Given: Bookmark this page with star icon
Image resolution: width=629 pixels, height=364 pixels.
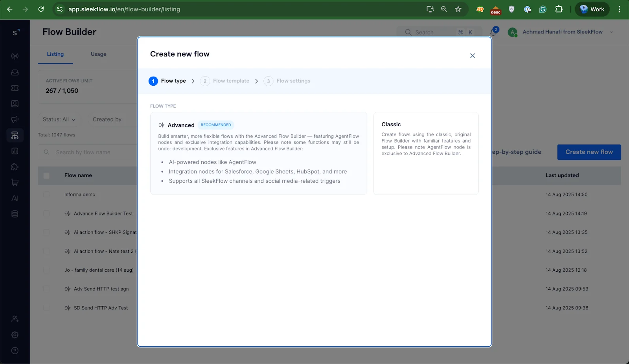Looking at the screenshot, I should pyautogui.click(x=458, y=9).
